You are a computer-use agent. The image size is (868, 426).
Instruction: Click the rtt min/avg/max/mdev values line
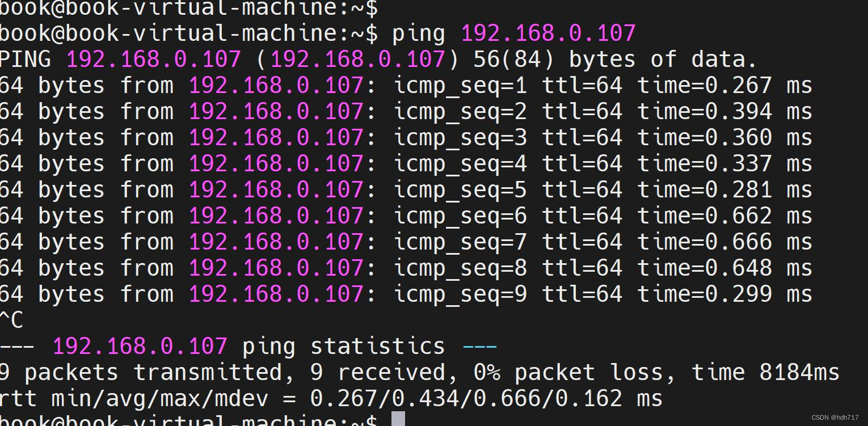[331, 399]
